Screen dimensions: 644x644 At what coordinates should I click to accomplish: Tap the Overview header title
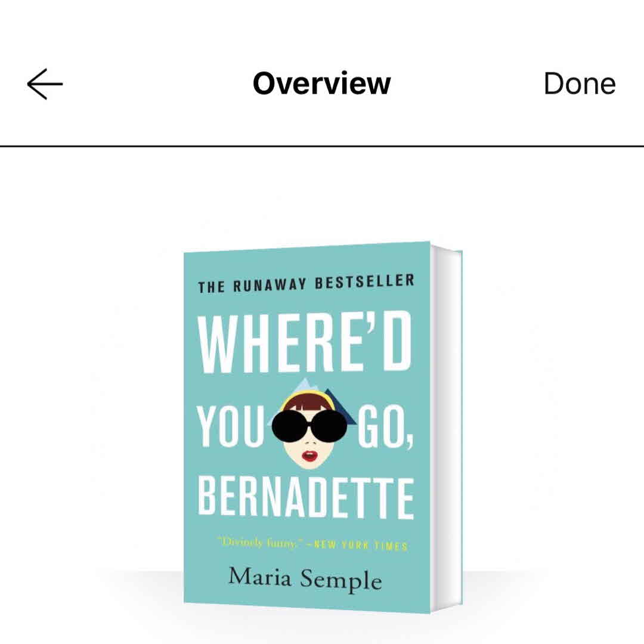click(321, 83)
